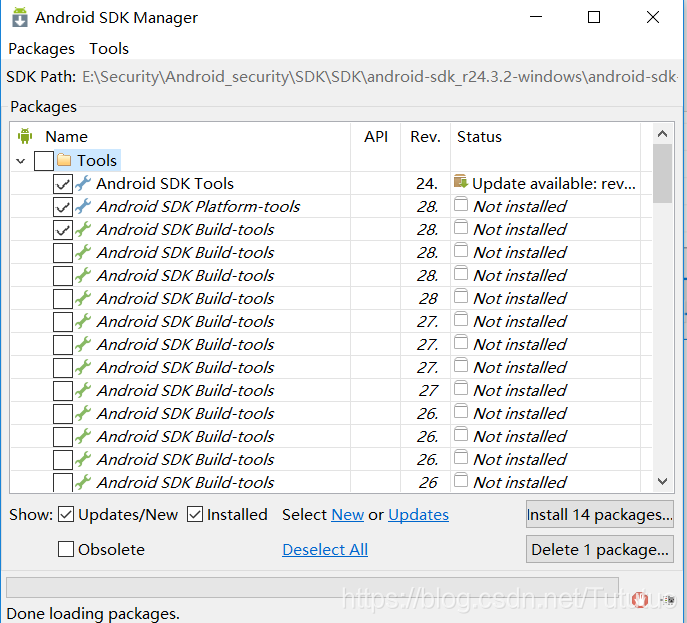Click the 'Update available: rev...' status text
Screen dimensions: 687x623
point(554,184)
